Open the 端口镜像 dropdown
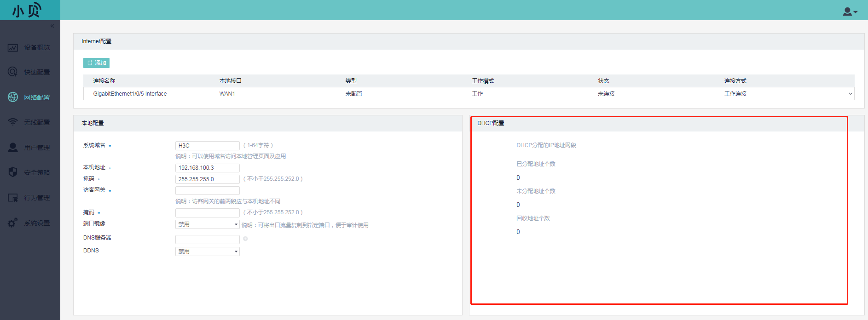The height and width of the screenshot is (320, 868). (x=208, y=224)
